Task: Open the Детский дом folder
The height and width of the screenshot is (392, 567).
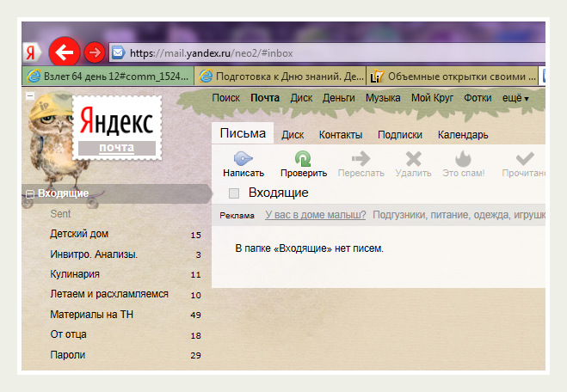Action: [x=79, y=234]
